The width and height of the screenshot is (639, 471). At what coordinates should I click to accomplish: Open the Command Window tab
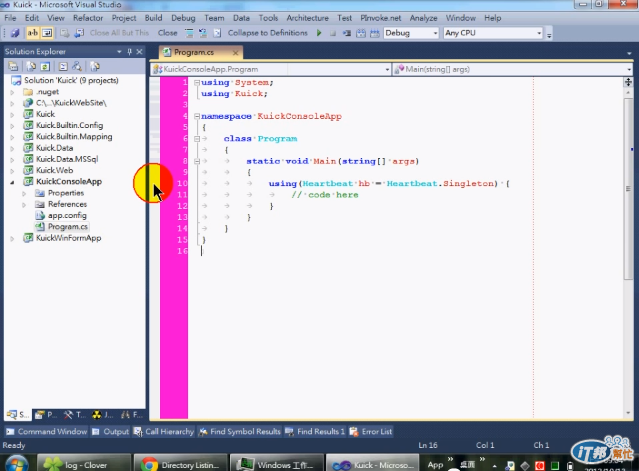pos(47,431)
